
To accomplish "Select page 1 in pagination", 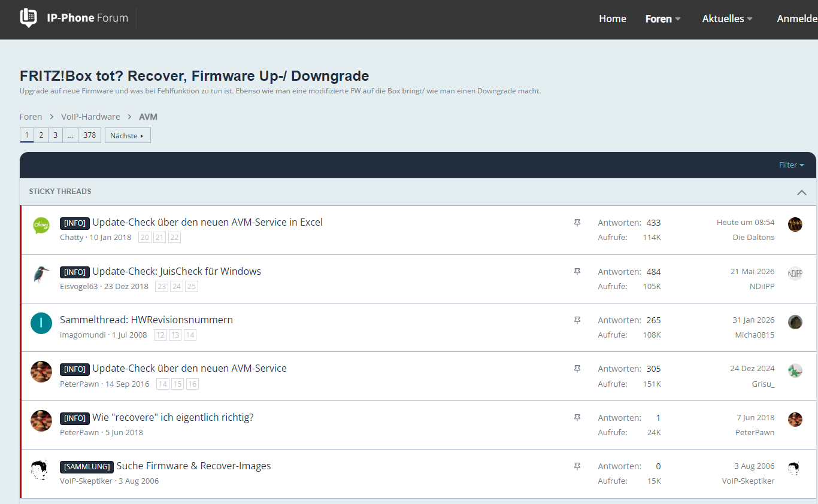I will pyautogui.click(x=27, y=135).
